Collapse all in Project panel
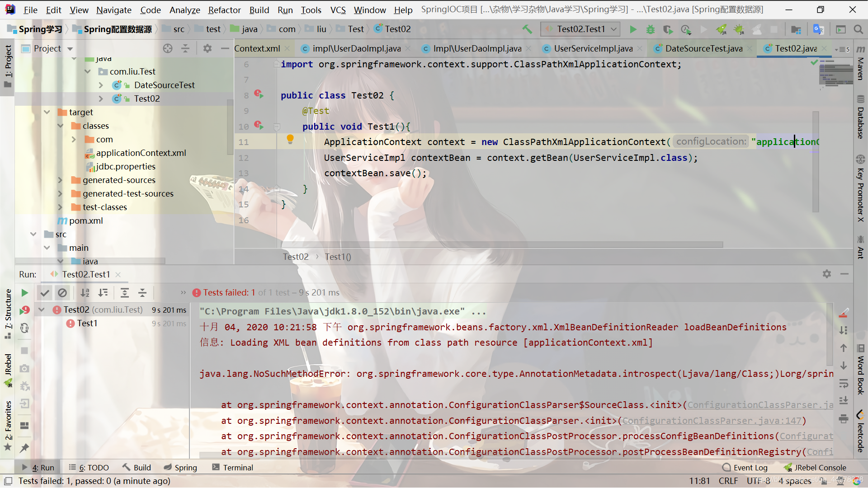This screenshot has height=488, width=868. click(x=185, y=48)
